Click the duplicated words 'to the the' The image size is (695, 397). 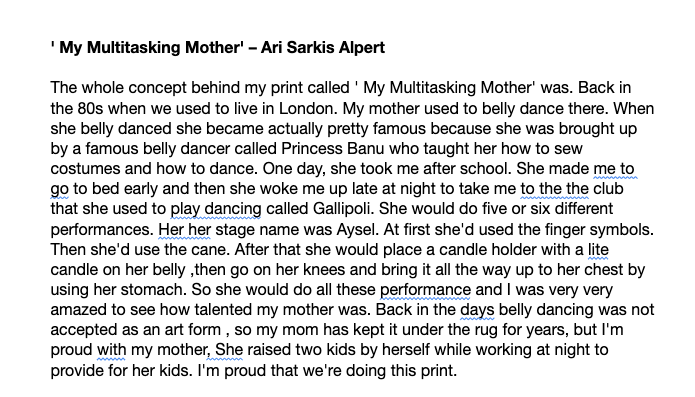click(x=554, y=189)
